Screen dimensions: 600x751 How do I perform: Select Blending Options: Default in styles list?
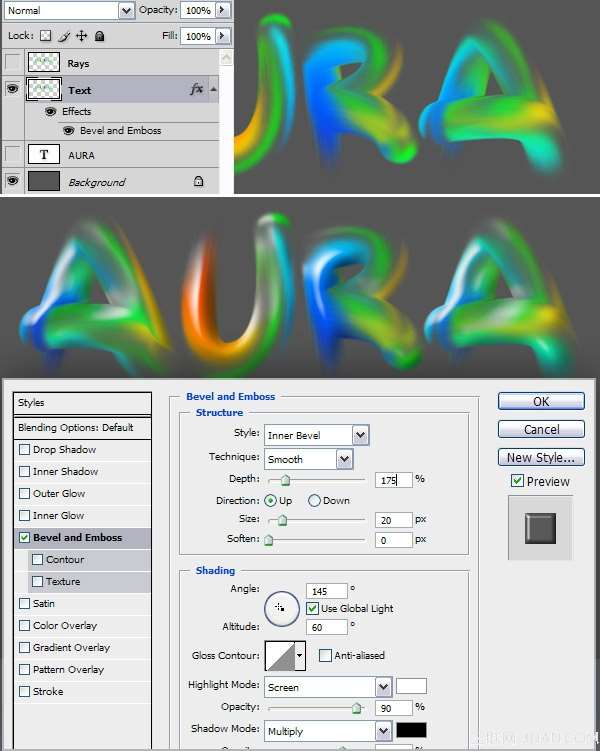click(x=76, y=428)
